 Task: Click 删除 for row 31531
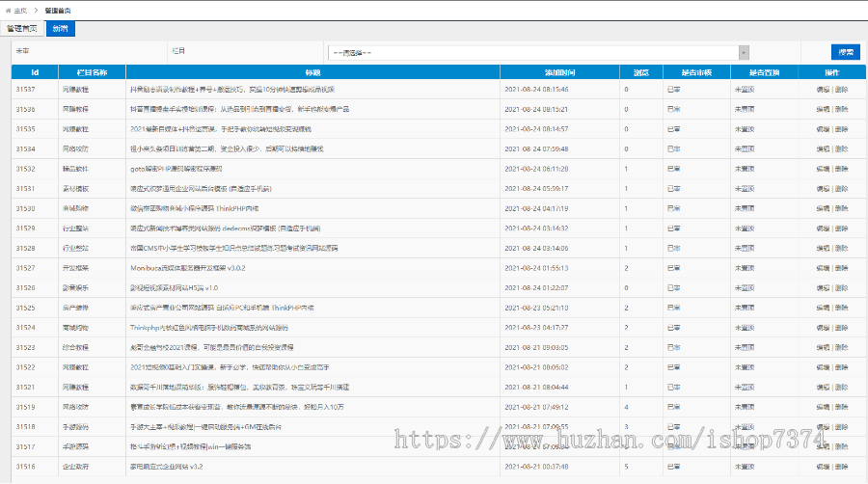[841, 189]
